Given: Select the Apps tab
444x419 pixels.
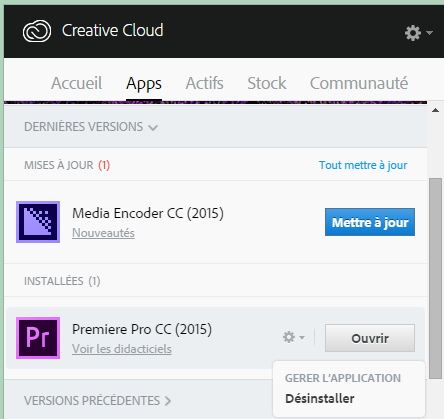Looking at the screenshot, I should point(144,84).
